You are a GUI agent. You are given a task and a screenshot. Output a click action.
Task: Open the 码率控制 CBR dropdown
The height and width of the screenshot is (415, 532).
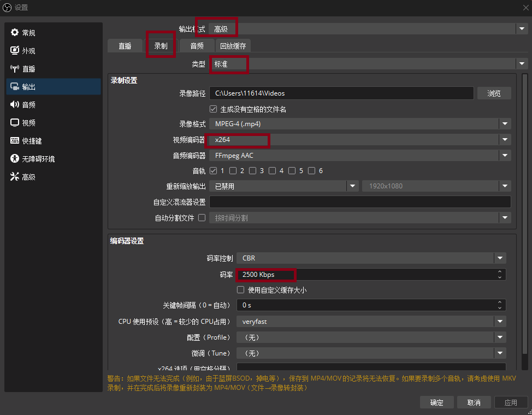[x=371, y=258]
